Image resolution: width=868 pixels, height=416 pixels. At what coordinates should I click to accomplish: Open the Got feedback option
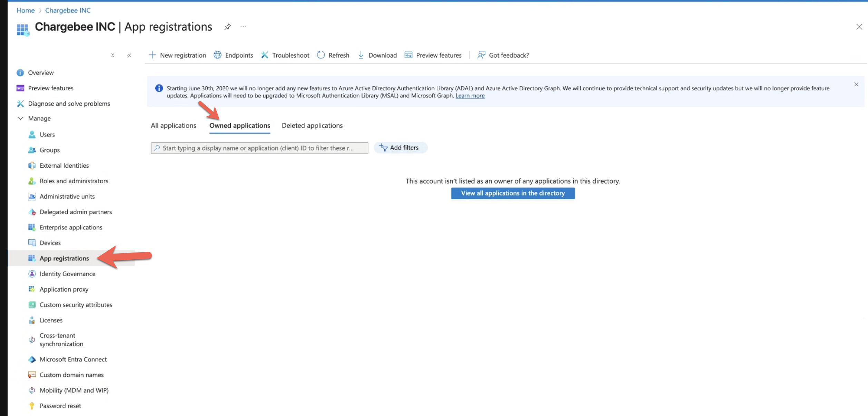(x=503, y=55)
